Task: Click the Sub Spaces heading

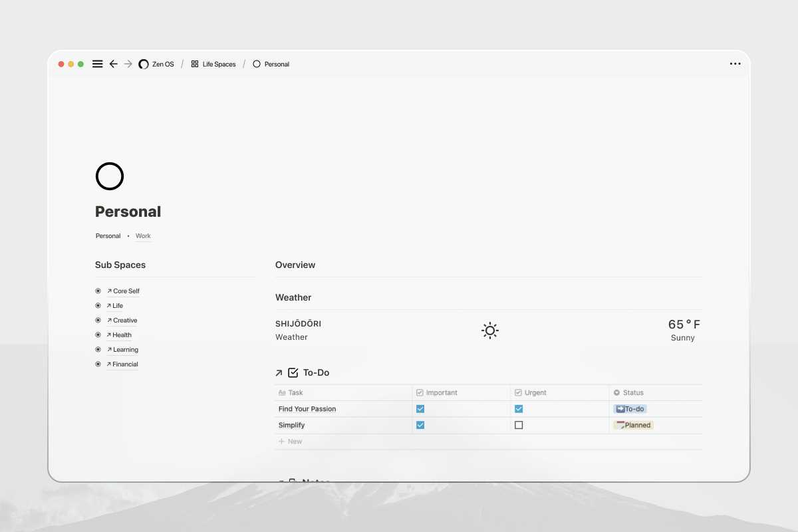Action: pyautogui.click(x=120, y=265)
